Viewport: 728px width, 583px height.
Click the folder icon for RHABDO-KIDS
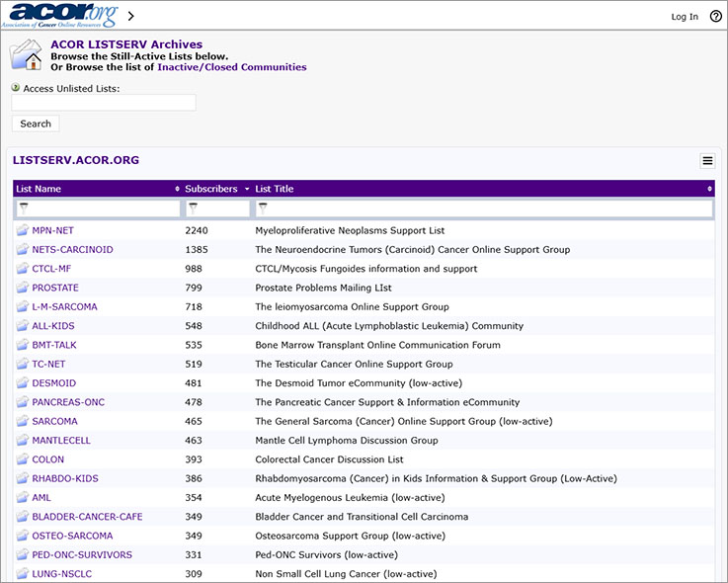click(23, 477)
